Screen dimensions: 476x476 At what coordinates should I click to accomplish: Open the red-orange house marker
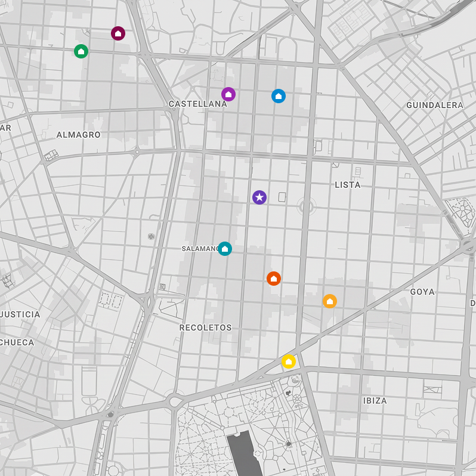coord(274,279)
